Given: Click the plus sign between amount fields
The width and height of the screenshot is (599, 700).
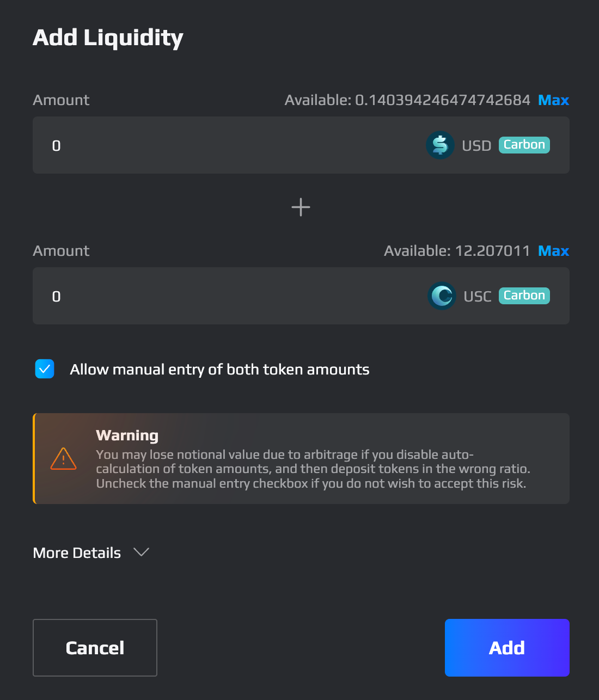Looking at the screenshot, I should pyautogui.click(x=301, y=207).
